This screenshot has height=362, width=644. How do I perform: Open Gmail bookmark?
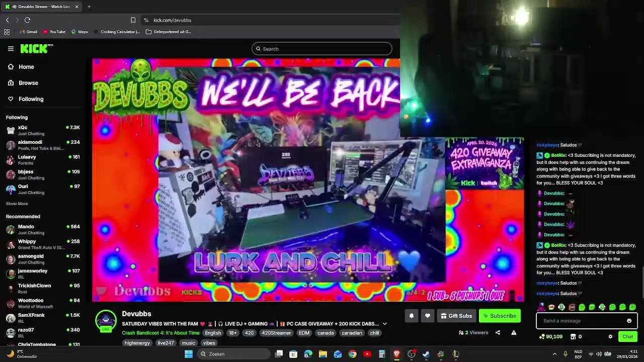(x=28, y=32)
